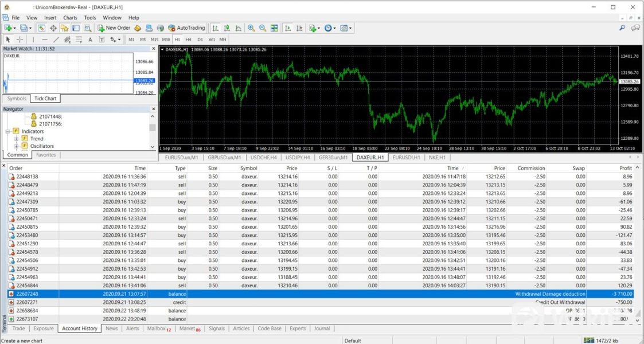Switch chart to Bar Chart icon

pyautogui.click(x=215, y=28)
